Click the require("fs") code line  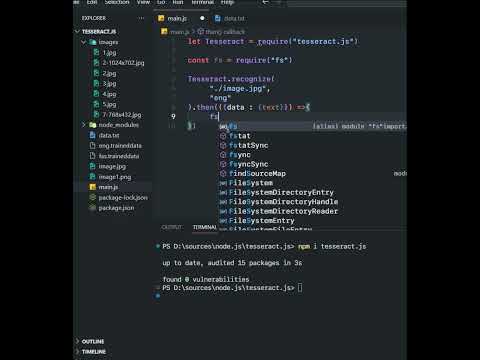(x=240, y=60)
